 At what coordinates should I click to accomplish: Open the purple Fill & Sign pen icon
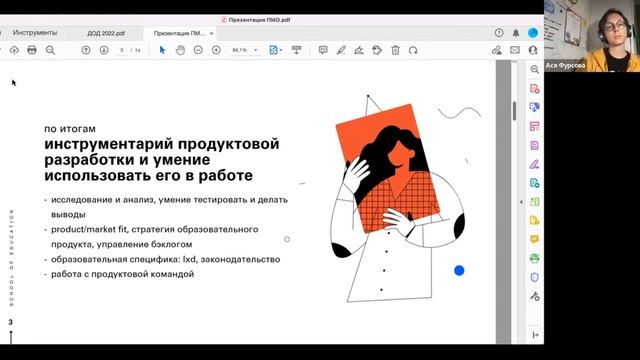pos(534,164)
